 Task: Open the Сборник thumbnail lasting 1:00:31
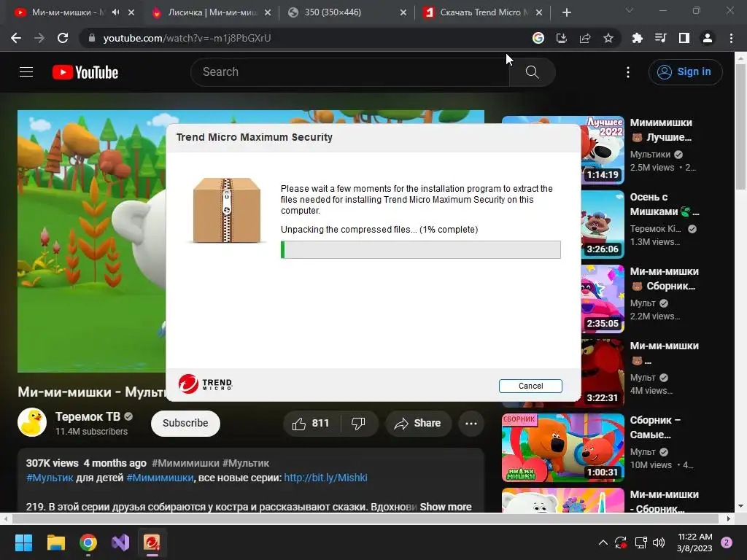(x=562, y=448)
